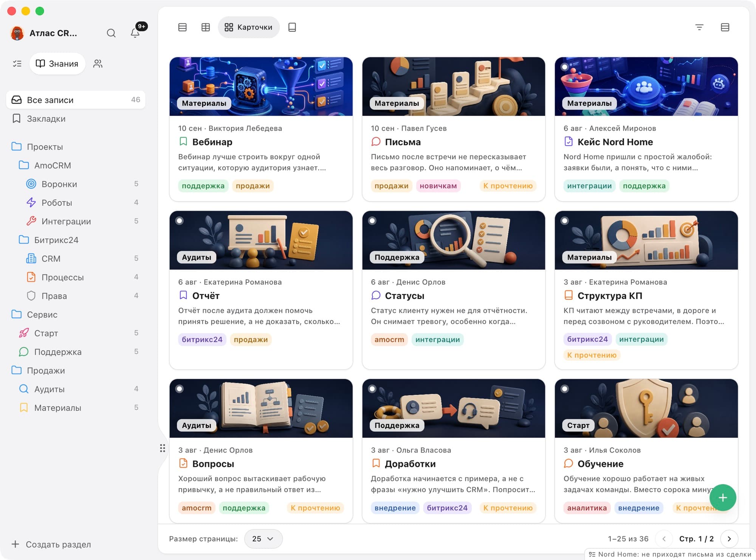The width and height of the screenshot is (756, 560).
Task: Go to the next page arrow
Action: tap(729, 539)
